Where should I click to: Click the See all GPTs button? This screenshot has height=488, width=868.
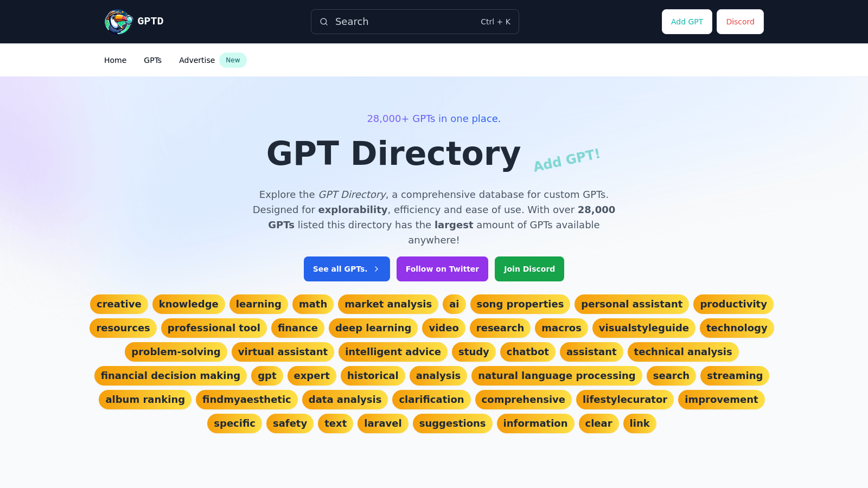[x=347, y=269]
